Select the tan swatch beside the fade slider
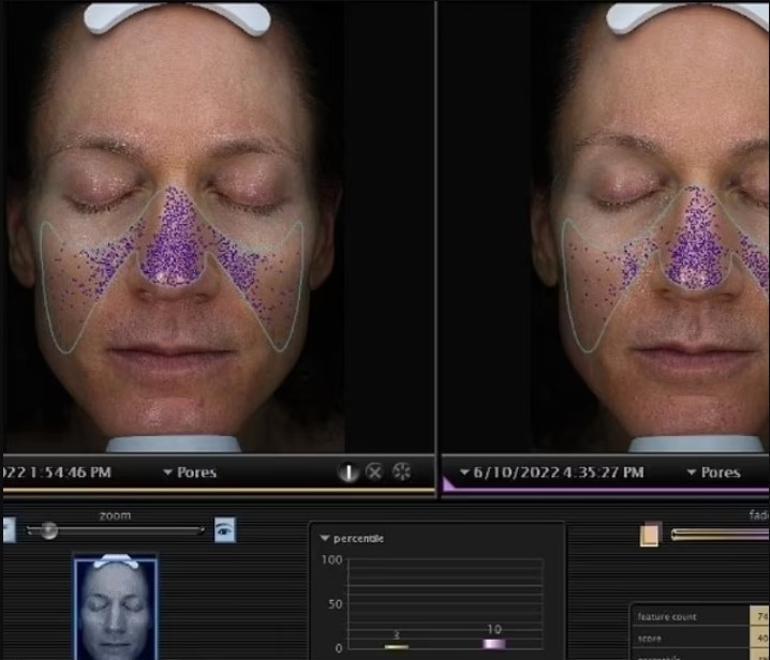Screen dimensions: 770x660 click(x=650, y=535)
